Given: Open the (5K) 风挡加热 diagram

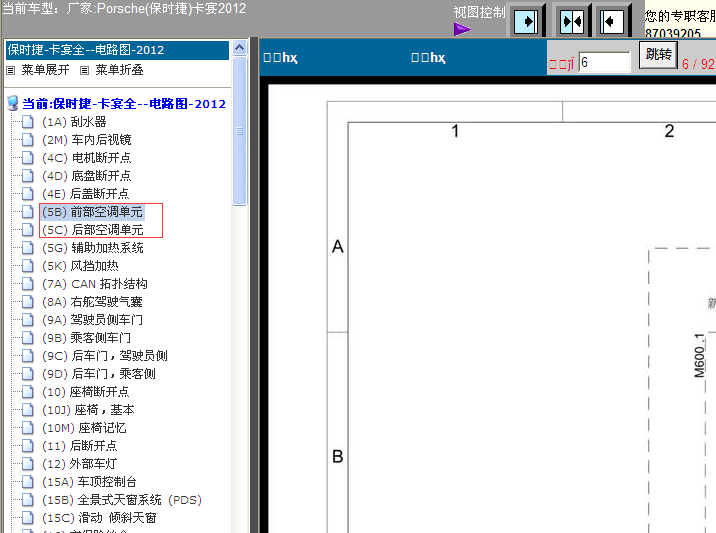Looking at the screenshot, I should click(80, 266).
